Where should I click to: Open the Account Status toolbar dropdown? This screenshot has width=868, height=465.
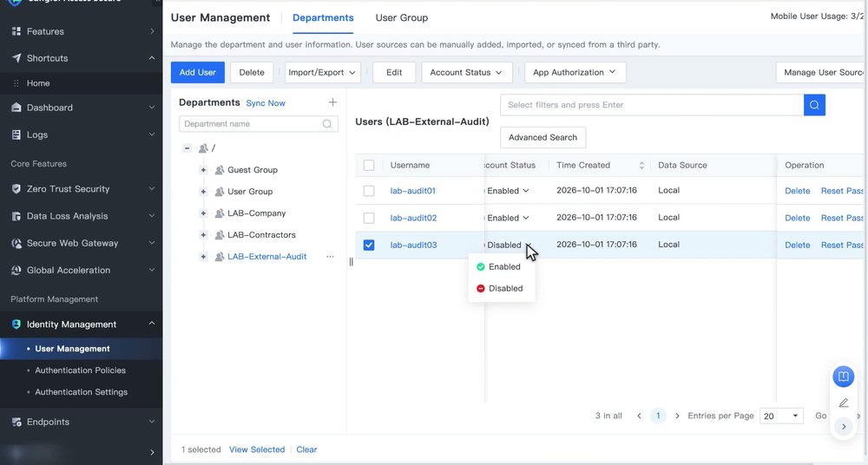[x=465, y=73]
